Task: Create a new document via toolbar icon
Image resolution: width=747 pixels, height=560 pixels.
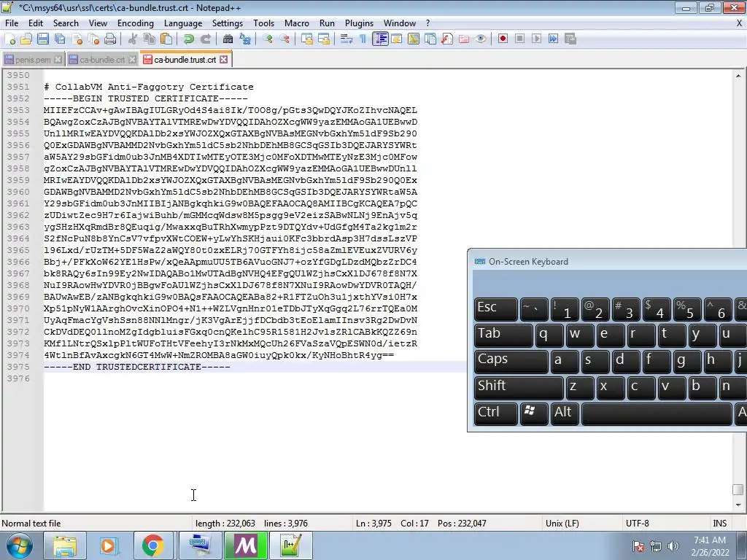Action: pyautogui.click(x=10, y=39)
